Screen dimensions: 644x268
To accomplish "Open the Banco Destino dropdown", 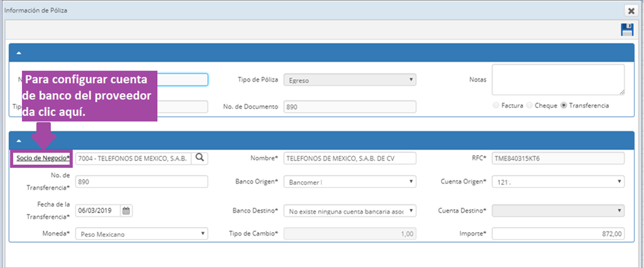I will click(x=350, y=211).
